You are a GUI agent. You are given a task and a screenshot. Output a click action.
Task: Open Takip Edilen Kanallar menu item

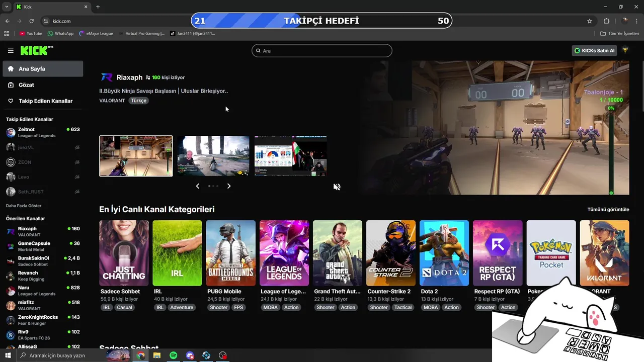click(x=43, y=101)
